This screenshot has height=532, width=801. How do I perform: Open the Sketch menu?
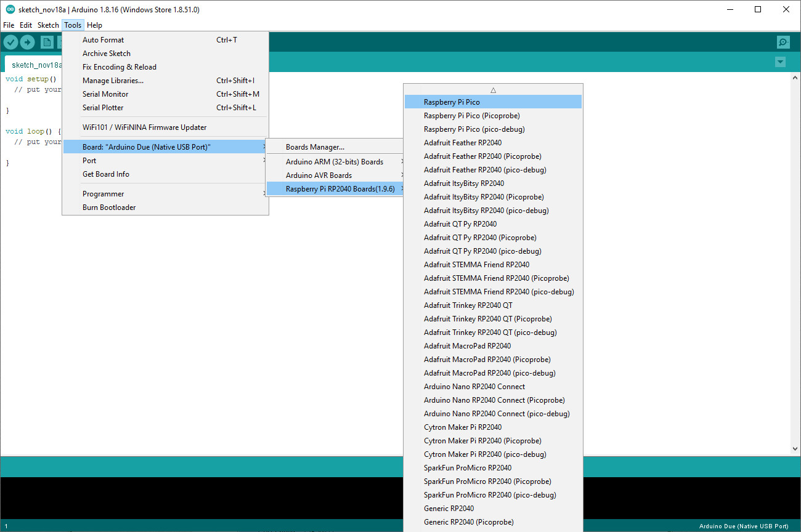[x=48, y=25]
